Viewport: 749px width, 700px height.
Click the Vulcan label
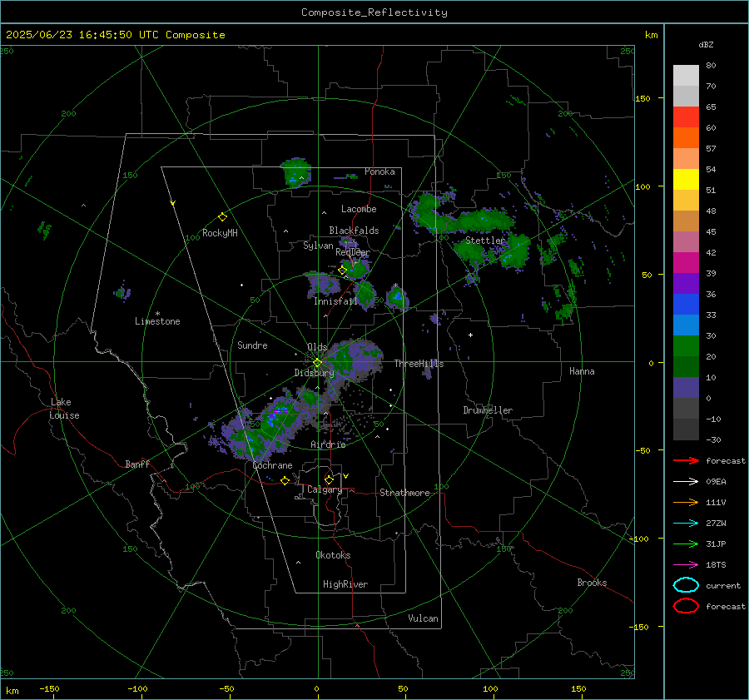423,618
